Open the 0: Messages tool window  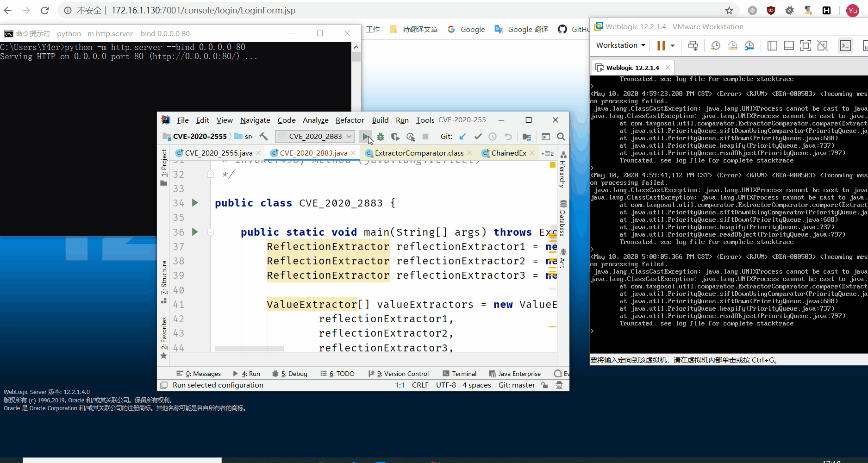click(x=199, y=374)
